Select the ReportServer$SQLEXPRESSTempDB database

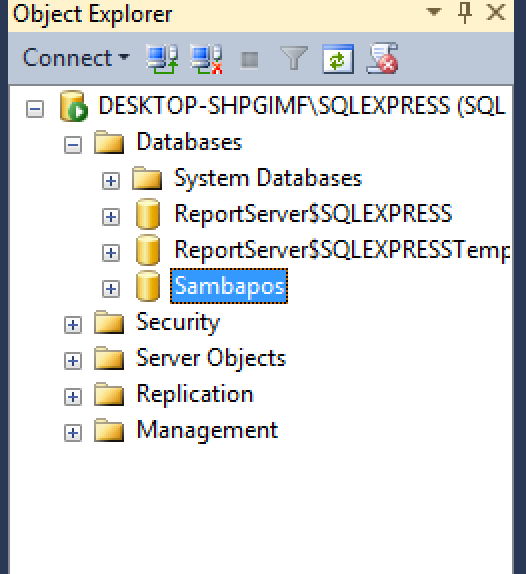(342, 250)
